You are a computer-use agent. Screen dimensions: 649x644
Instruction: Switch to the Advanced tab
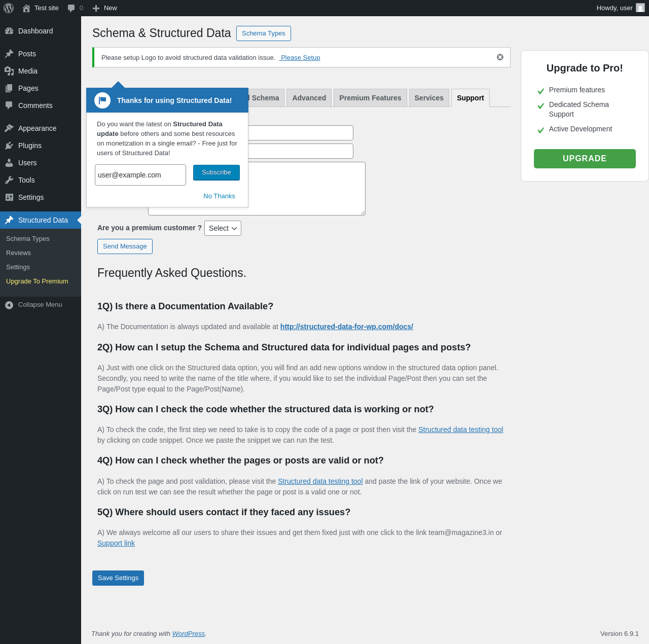tap(309, 98)
